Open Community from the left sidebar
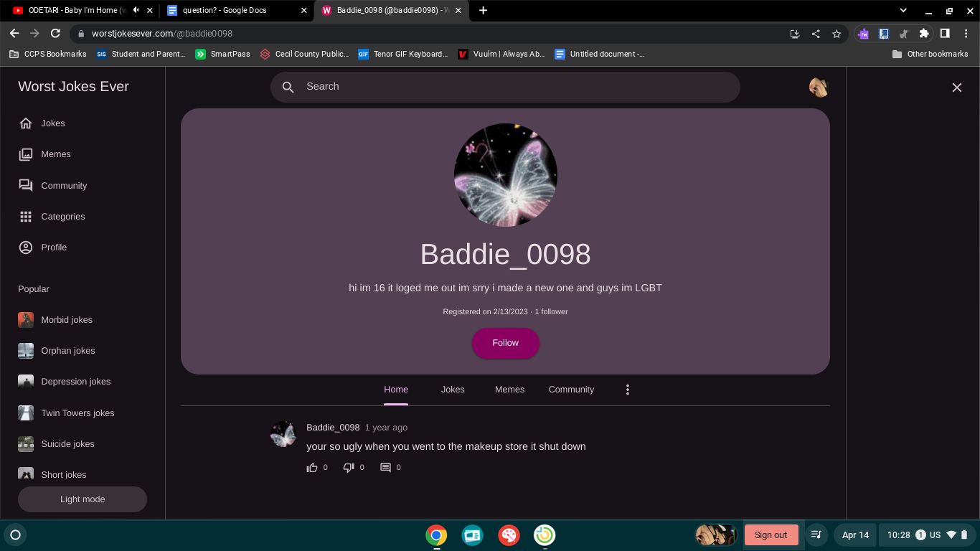Viewport: 980px width, 551px height. (63, 186)
